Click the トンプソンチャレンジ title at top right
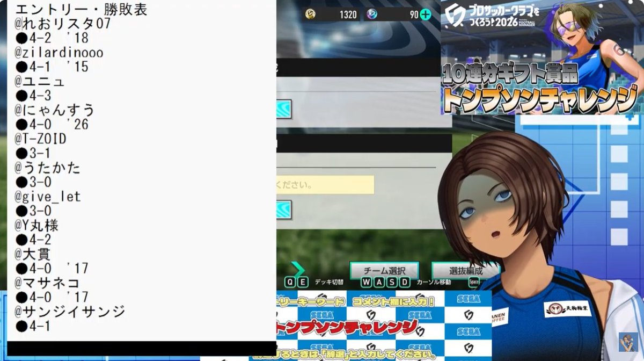Image resolution: width=644 pixels, height=361 pixels. point(539,99)
